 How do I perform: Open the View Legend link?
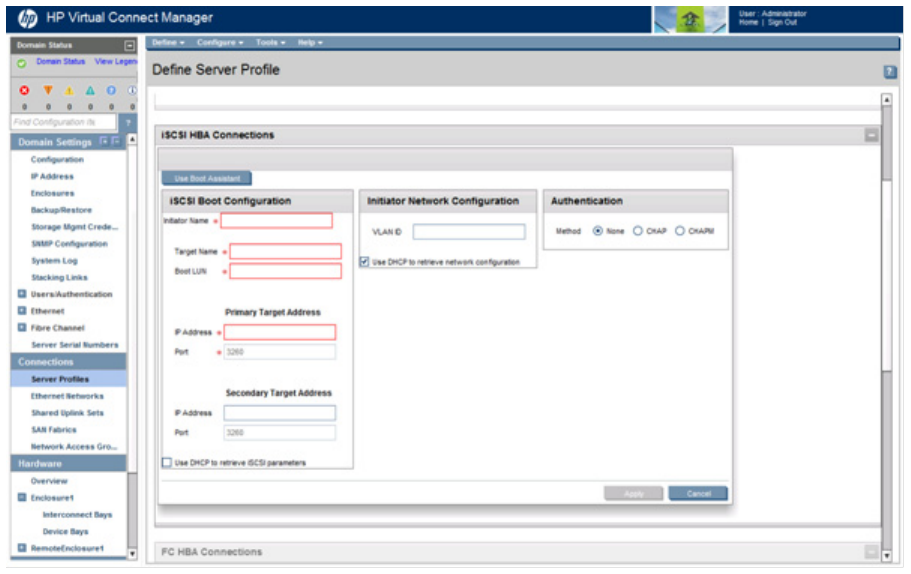[116, 62]
